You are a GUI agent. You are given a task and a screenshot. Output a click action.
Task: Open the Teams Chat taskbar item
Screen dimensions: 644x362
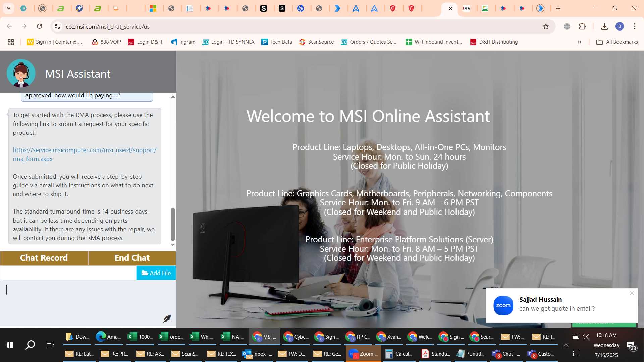tap(506, 354)
